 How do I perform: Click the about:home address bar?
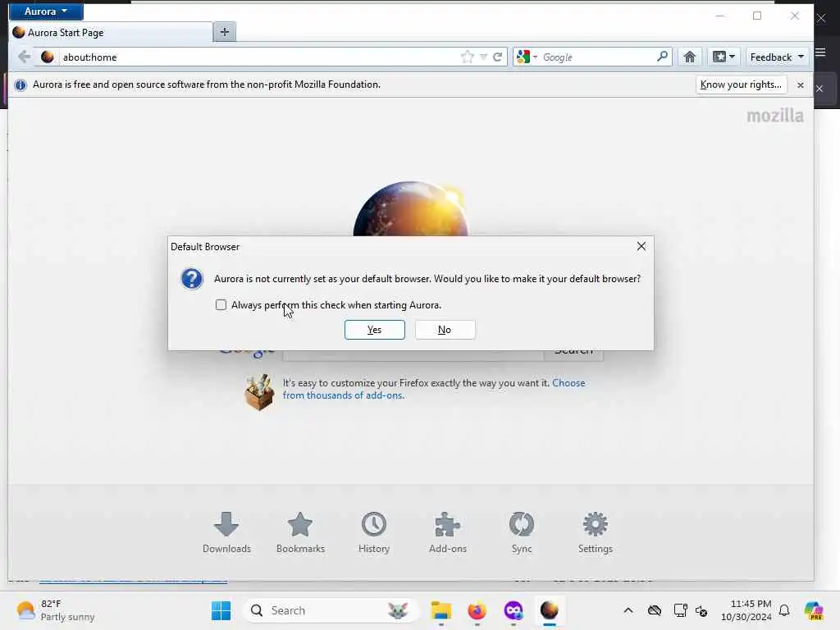tap(257, 57)
